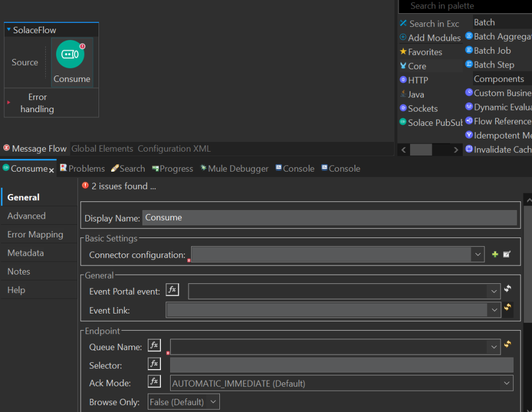Open the Connector configuration dropdown
The height and width of the screenshot is (412, 532).
478,254
